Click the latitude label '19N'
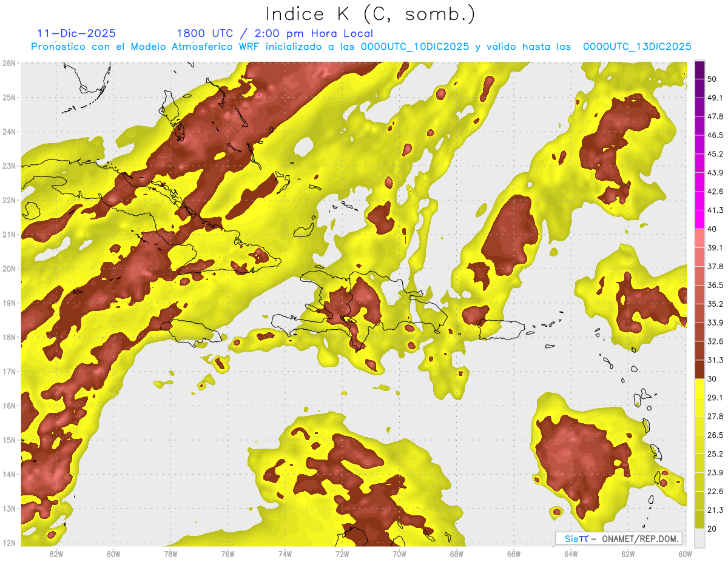 9,303
